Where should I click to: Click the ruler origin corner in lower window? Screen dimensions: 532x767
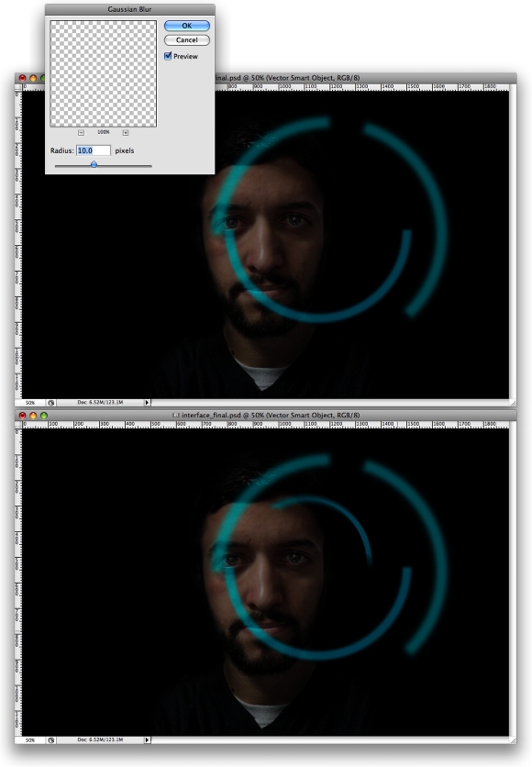click(x=18, y=425)
